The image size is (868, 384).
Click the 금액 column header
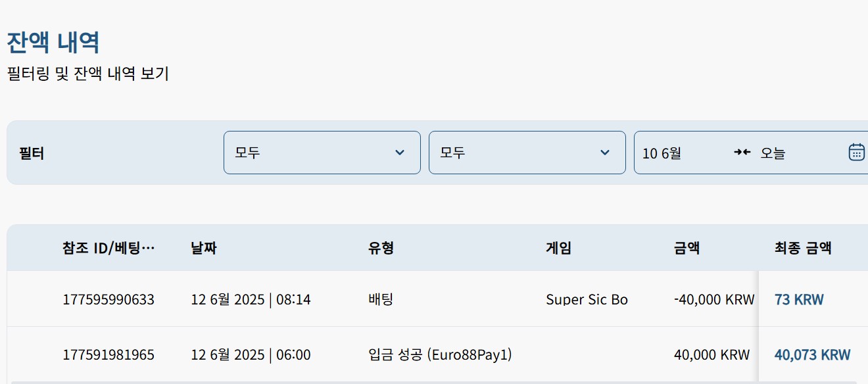(687, 248)
